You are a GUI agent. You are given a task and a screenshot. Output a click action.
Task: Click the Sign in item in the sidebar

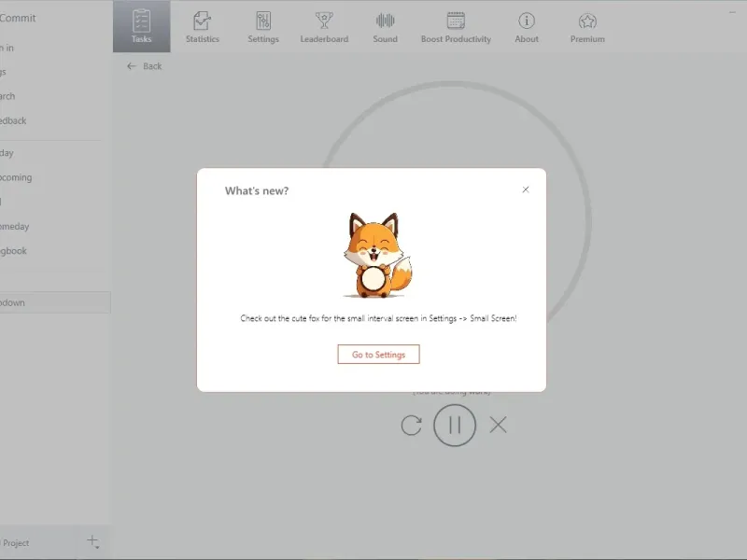coord(7,48)
